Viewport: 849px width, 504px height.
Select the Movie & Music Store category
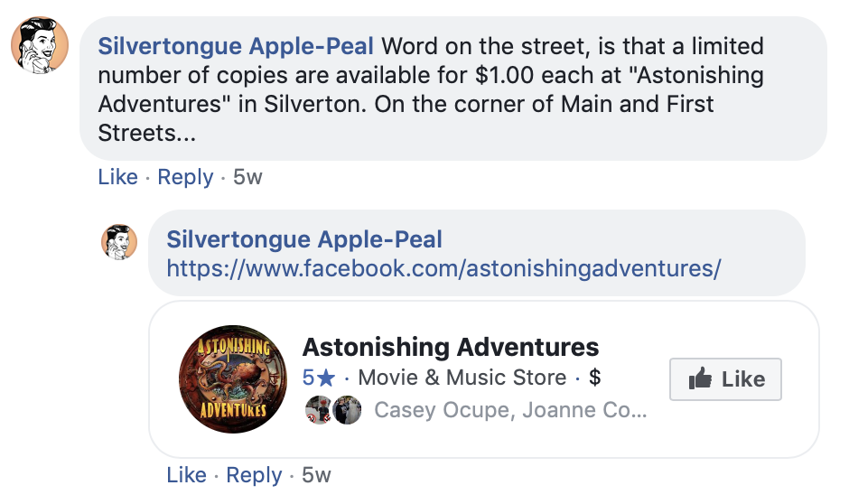[462, 378]
